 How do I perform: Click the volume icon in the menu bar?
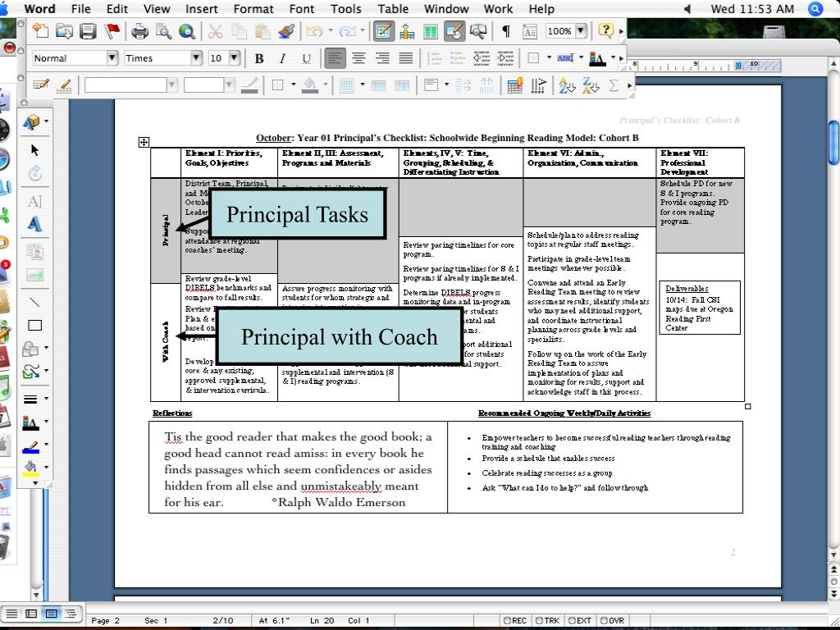coord(687,9)
